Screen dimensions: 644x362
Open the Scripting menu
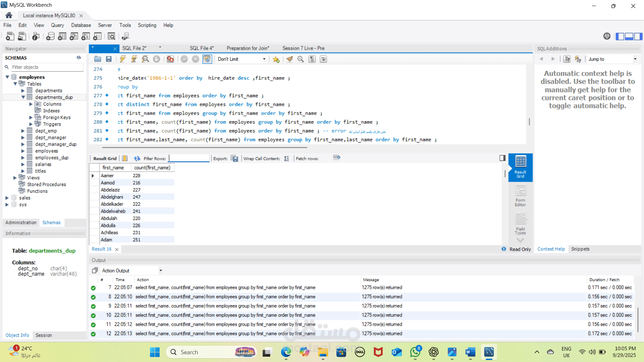tap(147, 25)
